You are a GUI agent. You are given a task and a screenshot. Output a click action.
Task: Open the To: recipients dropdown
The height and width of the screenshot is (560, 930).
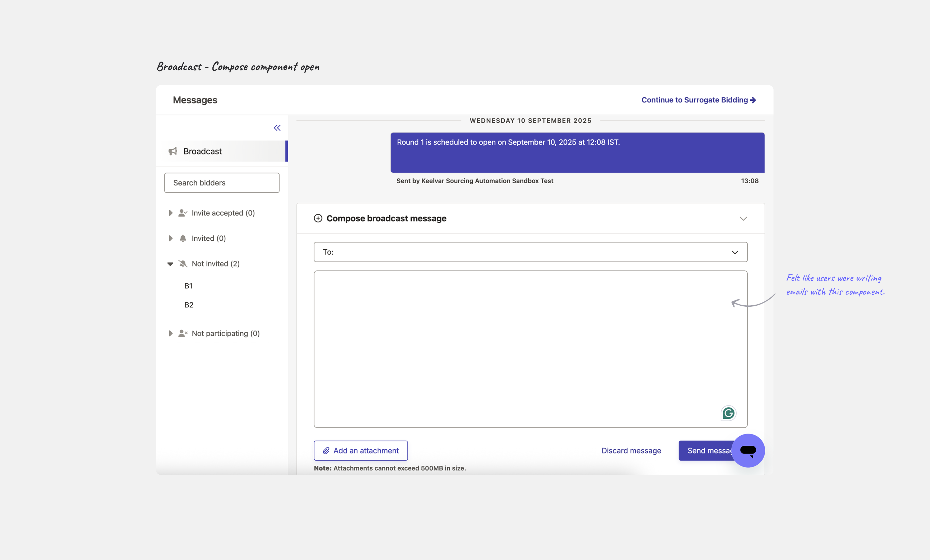pos(530,252)
